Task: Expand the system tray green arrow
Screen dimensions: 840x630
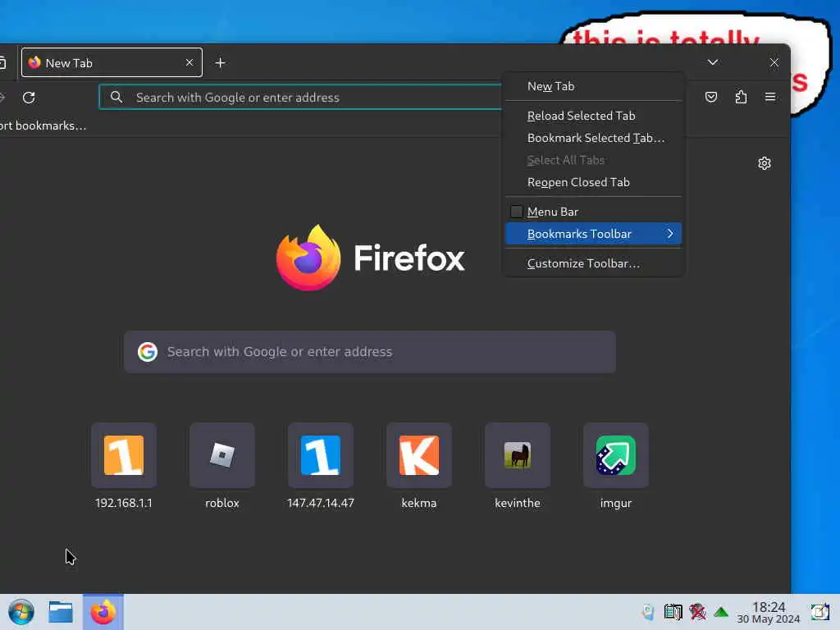Action: coord(721,612)
